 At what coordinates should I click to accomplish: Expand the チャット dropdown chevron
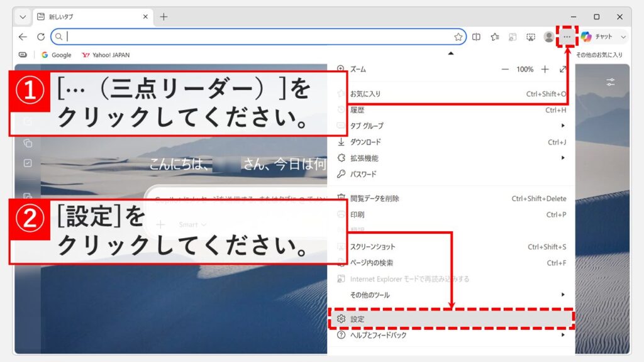pyautogui.click(x=623, y=37)
